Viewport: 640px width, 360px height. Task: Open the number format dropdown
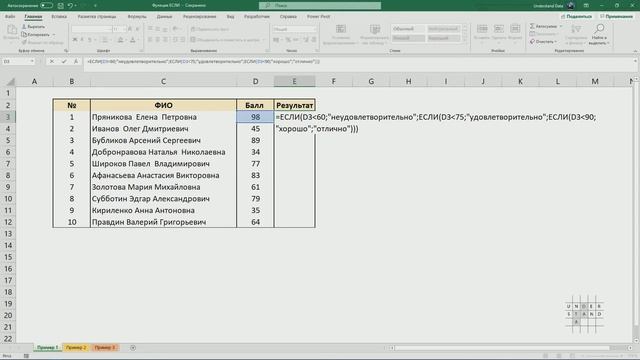(x=314, y=29)
